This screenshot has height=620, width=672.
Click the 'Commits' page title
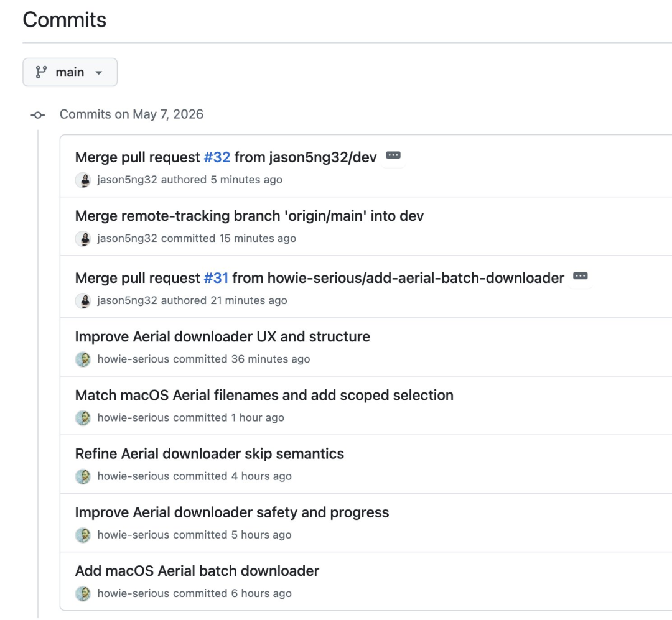tap(65, 20)
